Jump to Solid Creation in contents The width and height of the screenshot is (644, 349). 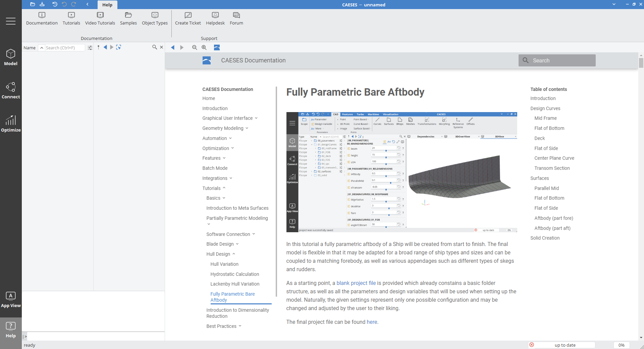tap(545, 238)
